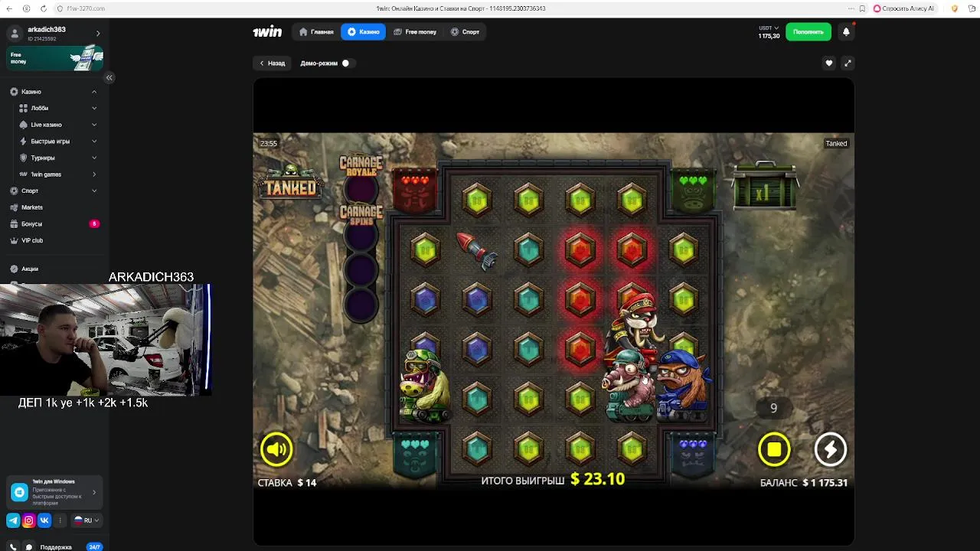Select the Казино tab in header
Screen dimensions: 980x551
[364, 32]
